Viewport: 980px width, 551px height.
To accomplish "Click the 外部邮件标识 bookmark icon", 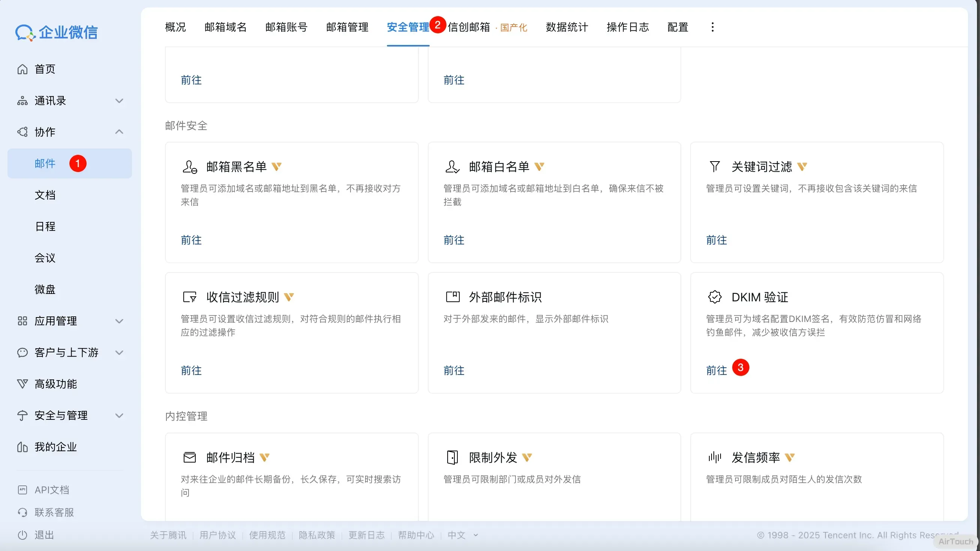I will pyautogui.click(x=453, y=297).
